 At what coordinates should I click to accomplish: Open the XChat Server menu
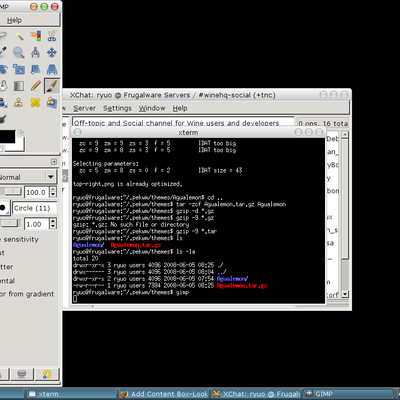pyautogui.click(x=85, y=108)
